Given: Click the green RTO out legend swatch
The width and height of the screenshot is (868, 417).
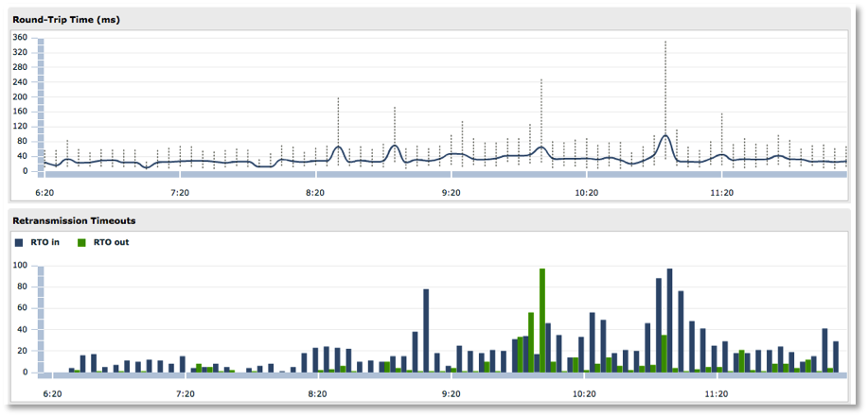Looking at the screenshot, I should 80,242.
